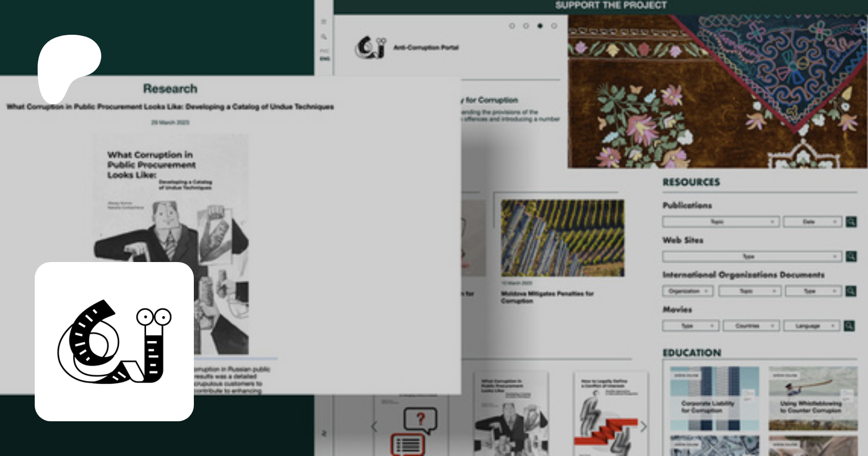Image resolution: width=868 pixels, height=456 pixels.
Task: Click the snail logo tile
Action: 114,341
